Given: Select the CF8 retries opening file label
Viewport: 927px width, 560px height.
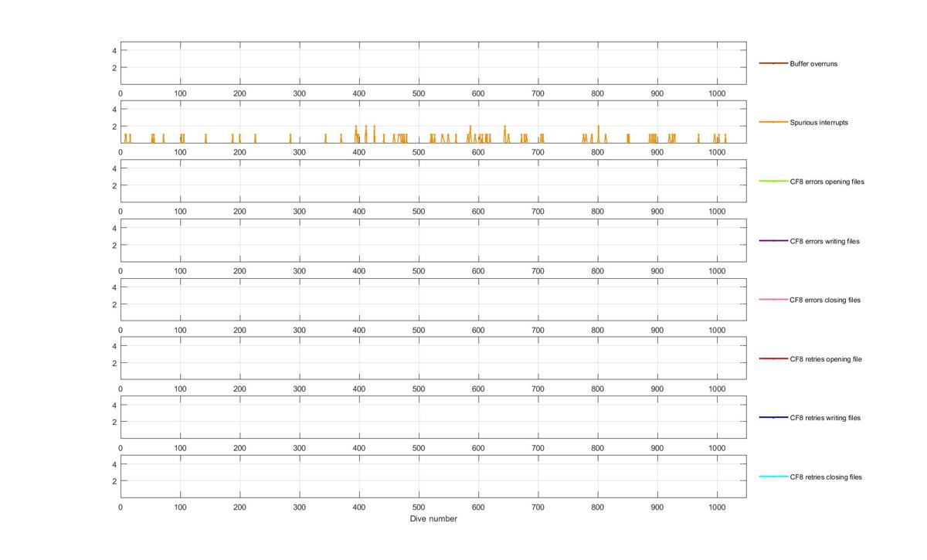Looking at the screenshot, I should (x=826, y=359).
